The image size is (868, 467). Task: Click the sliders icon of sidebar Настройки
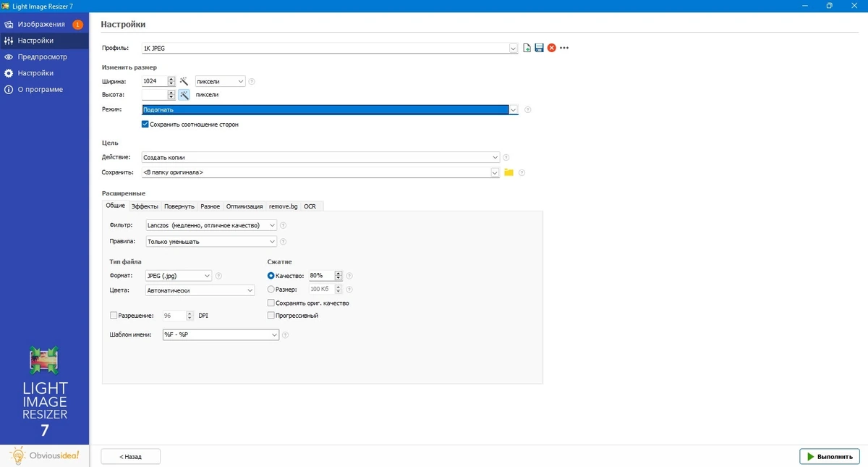9,41
